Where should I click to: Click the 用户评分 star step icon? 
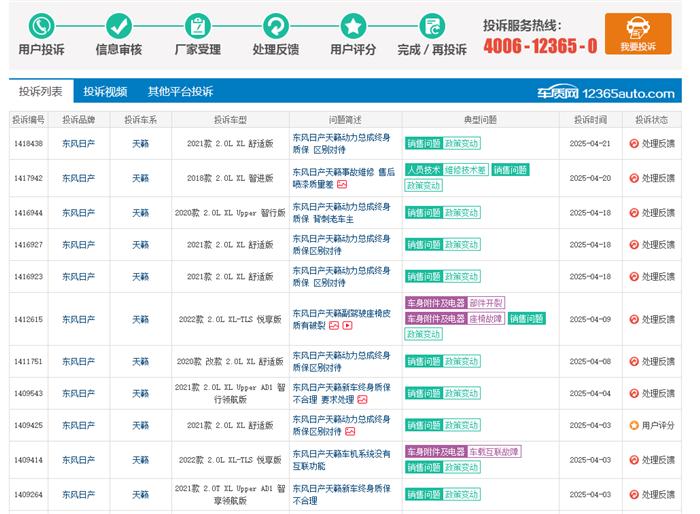tap(353, 26)
